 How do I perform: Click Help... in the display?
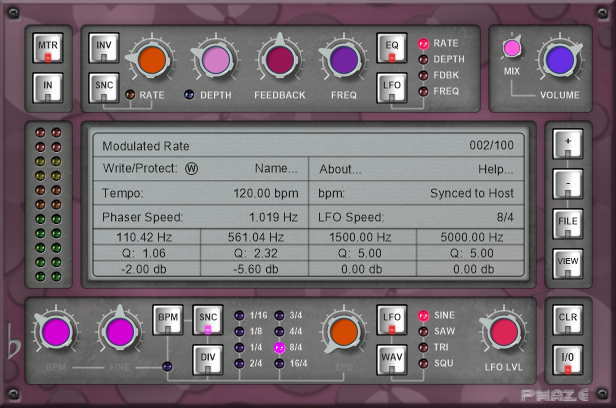496,168
